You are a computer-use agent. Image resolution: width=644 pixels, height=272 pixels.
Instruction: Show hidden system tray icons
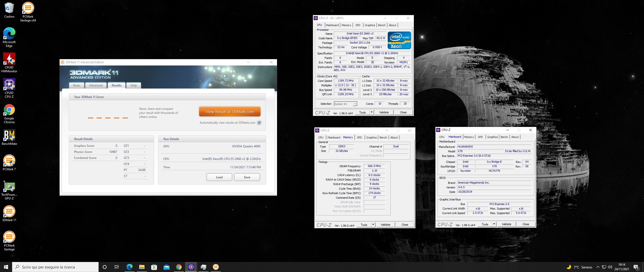pos(598,267)
